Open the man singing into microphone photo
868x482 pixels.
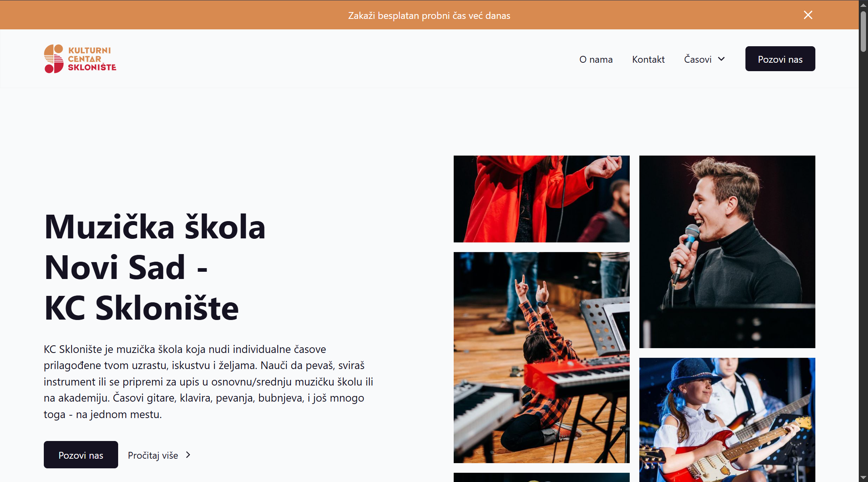click(x=727, y=252)
